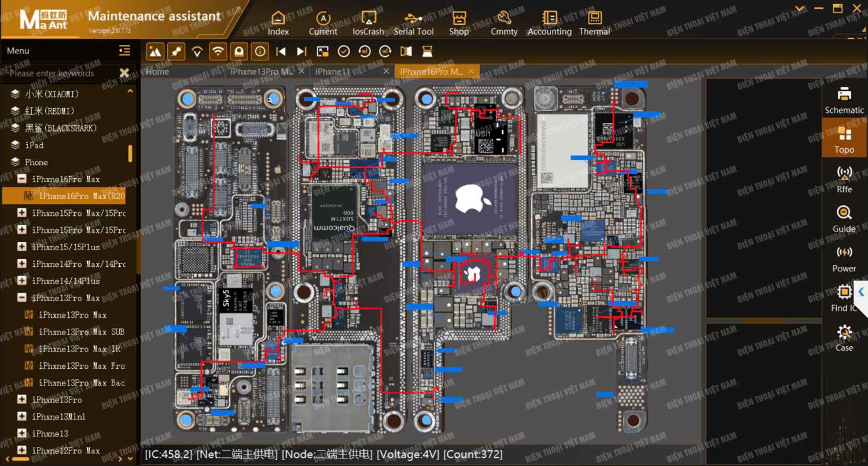Open the iPhxne13Pro Max SUB file
868x466 pixels.
[x=82, y=332]
